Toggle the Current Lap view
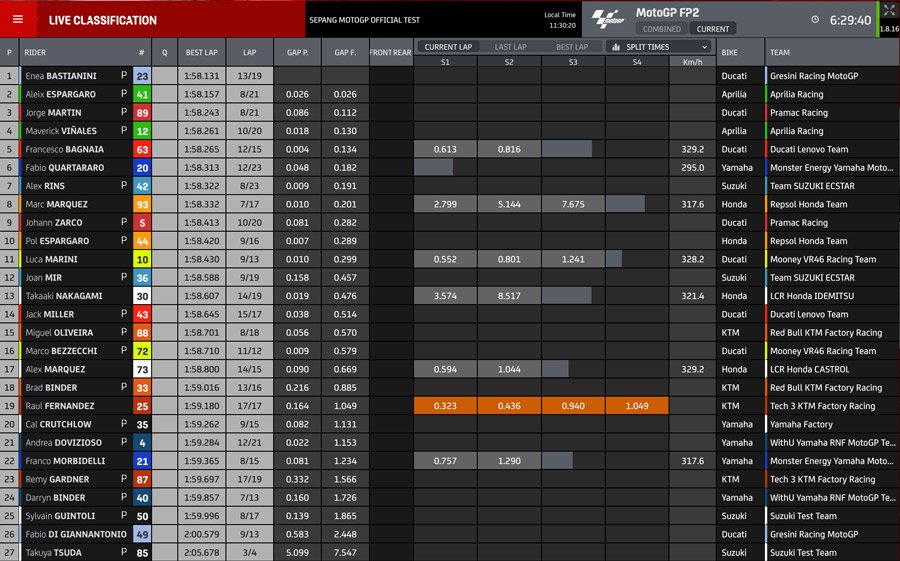The height and width of the screenshot is (561, 900). click(x=449, y=47)
